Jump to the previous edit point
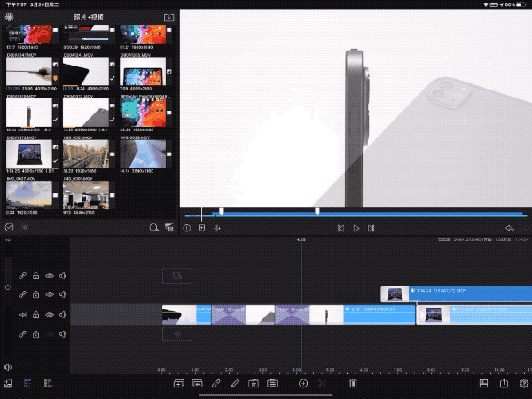Screen dimensions: 532x399 pyautogui.click(x=341, y=229)
